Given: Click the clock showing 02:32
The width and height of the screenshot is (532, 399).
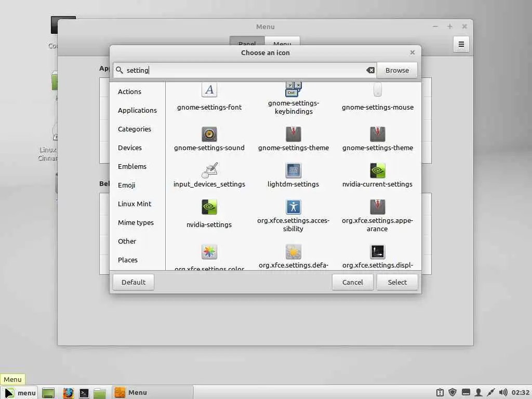Looking at the screenshot, I should click(x=521, y=393).
